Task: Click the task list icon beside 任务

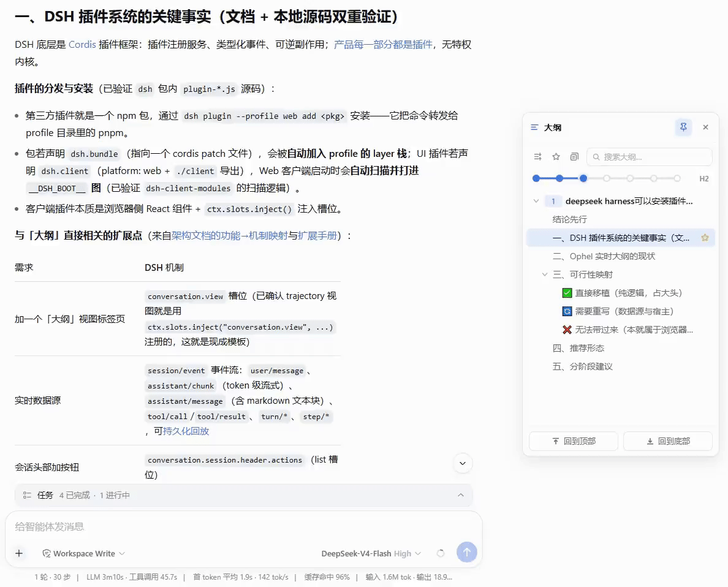Action: 27,495
